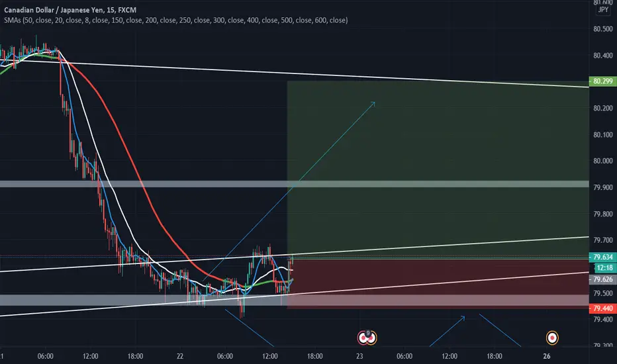
Task: Click the 80.100 price axis value
Action: coord(603,134)
